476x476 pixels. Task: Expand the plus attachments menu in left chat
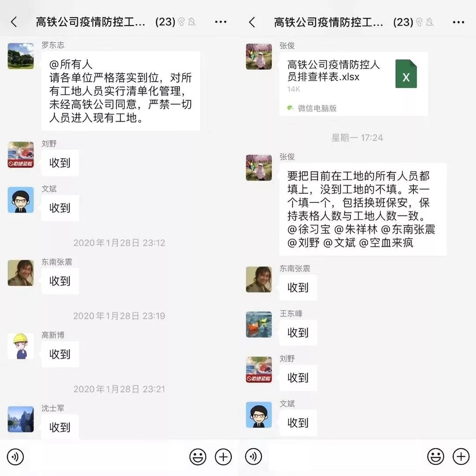223,457
